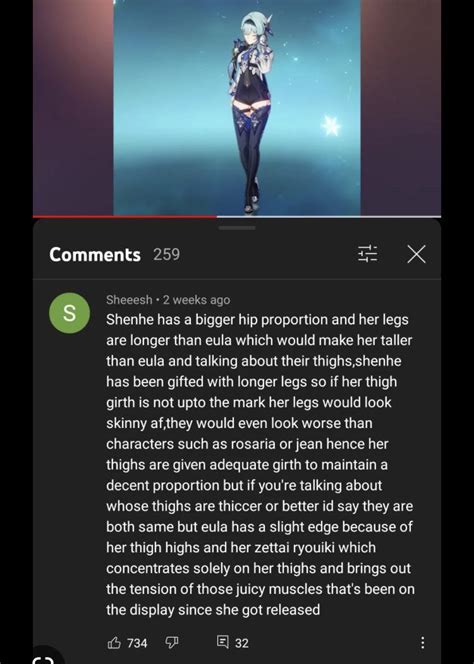Open replies via the reply icon
This screenshot has height=664, width=474.
223,642
